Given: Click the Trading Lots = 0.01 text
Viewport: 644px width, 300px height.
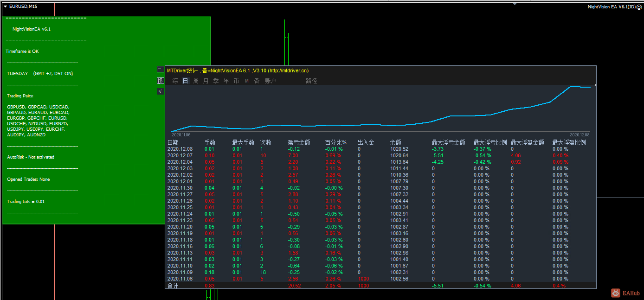Looking at the screenshot, I should [26, 202].
